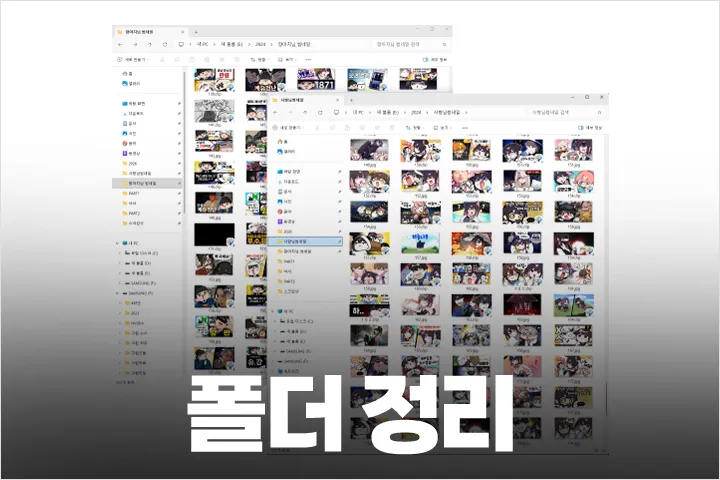Click search box in front Explorer window
The width and height of the screenshot is (720, 480).
566,113
